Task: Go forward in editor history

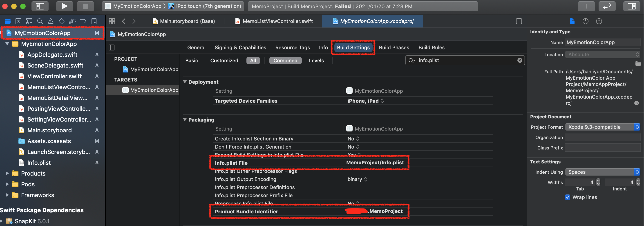Action: click(x=134, y=21)
